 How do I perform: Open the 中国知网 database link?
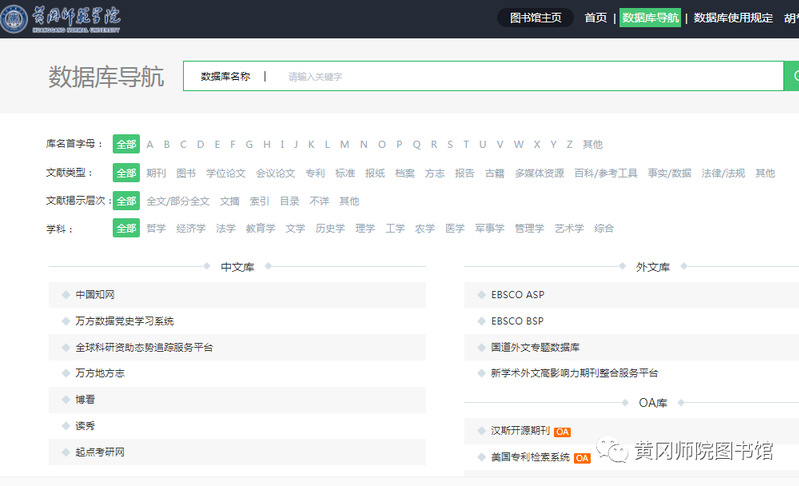coord(95,295)
